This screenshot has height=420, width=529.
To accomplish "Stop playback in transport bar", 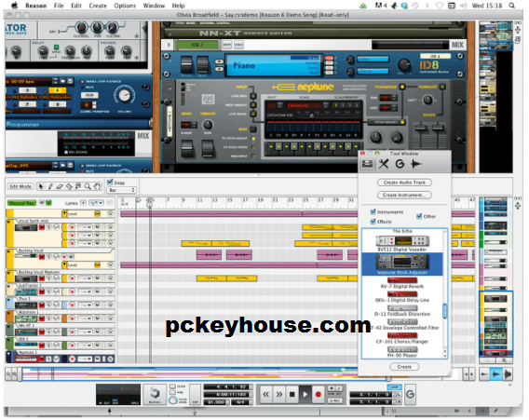I will point(292,394).
